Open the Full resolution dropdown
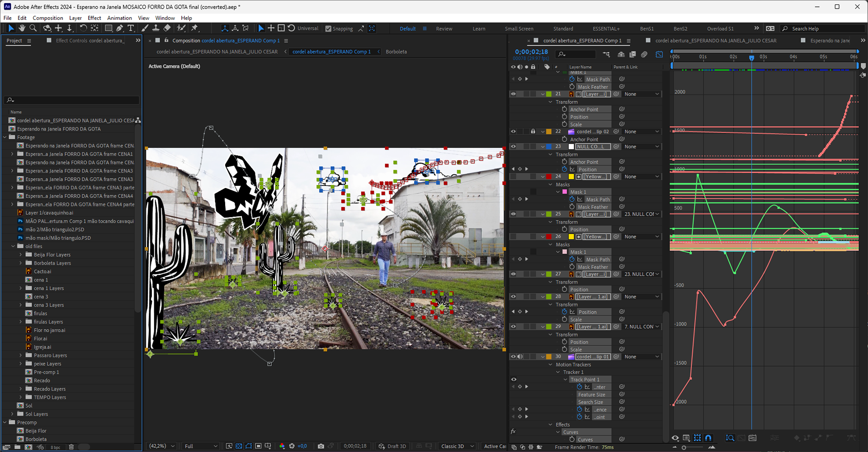This screenshot has height=452, width=868. [201, 446]
